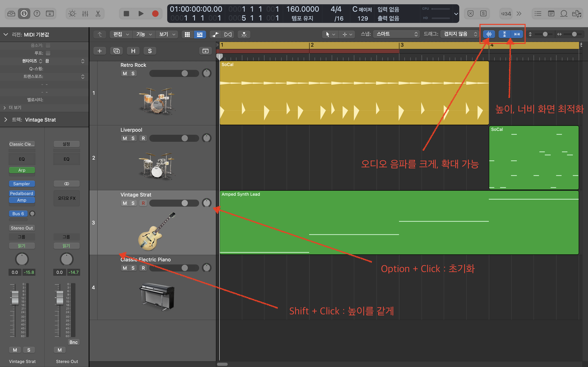The height and width of the screenshot is (367, 588).
Task: Click the Stereo Out output button
Action: [x=22, y=228]
